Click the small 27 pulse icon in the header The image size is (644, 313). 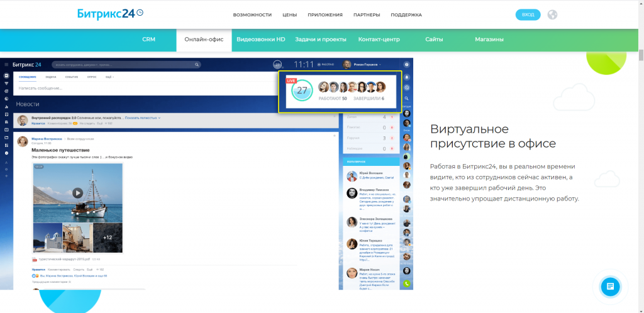(277, 64)
